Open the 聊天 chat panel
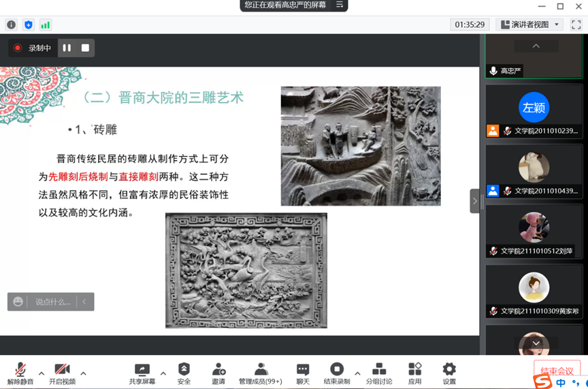Viewport: 588px width, 389px height. [x=303, y=373]
